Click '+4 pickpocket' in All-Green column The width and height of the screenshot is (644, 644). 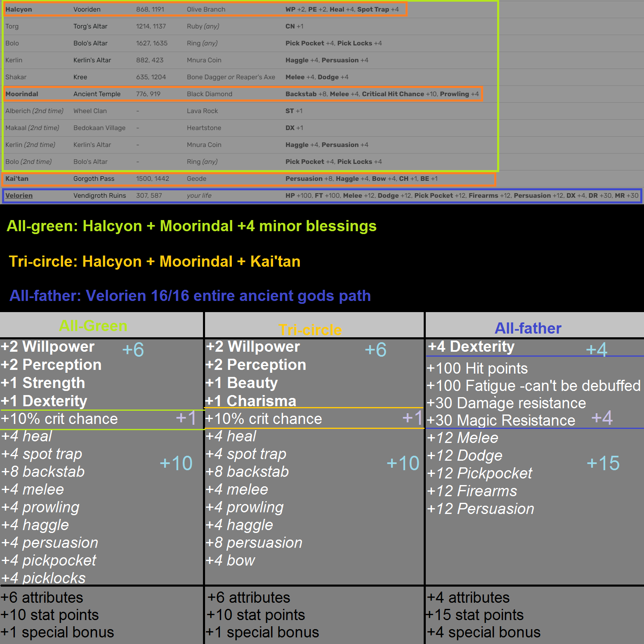point(49,561)
